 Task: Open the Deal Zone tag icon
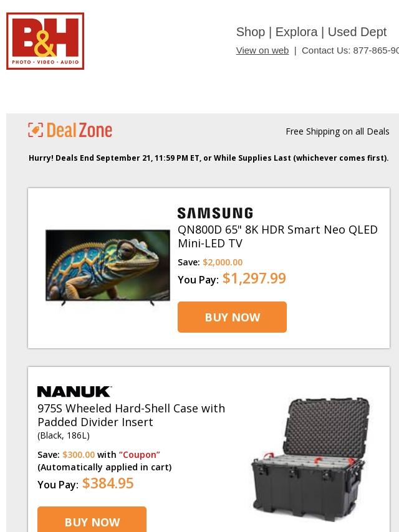click(x=36, y=130)
